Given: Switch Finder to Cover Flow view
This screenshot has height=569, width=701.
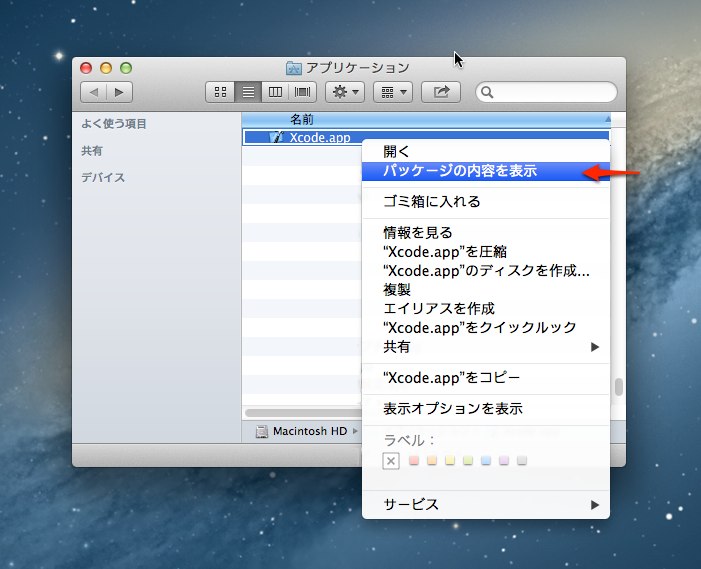Looking at the screenshot, I should pyautogui.click(x=303, y=93).
